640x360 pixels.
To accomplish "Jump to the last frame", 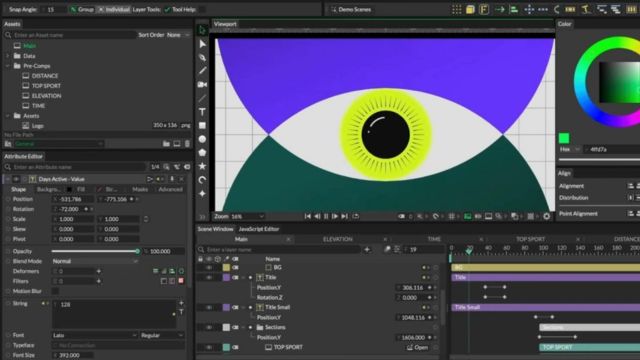I will coord(344,216).
